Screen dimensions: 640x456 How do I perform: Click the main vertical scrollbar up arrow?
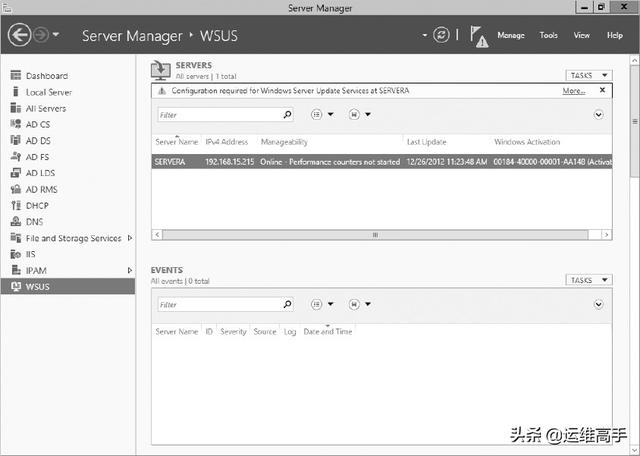[x=634, y=60]
